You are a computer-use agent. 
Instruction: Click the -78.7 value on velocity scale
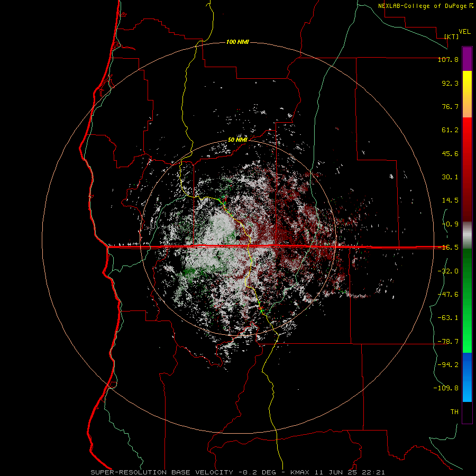click(448, 342)
